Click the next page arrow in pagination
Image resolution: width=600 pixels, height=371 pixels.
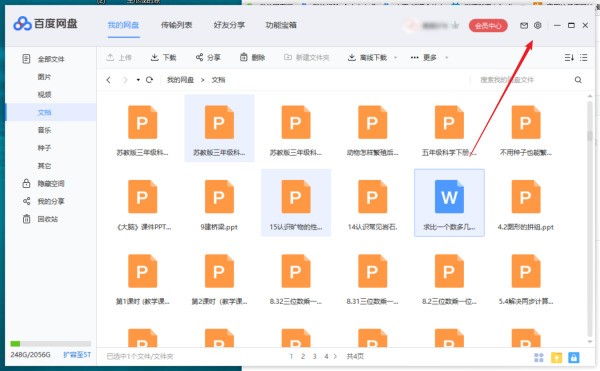335,356
